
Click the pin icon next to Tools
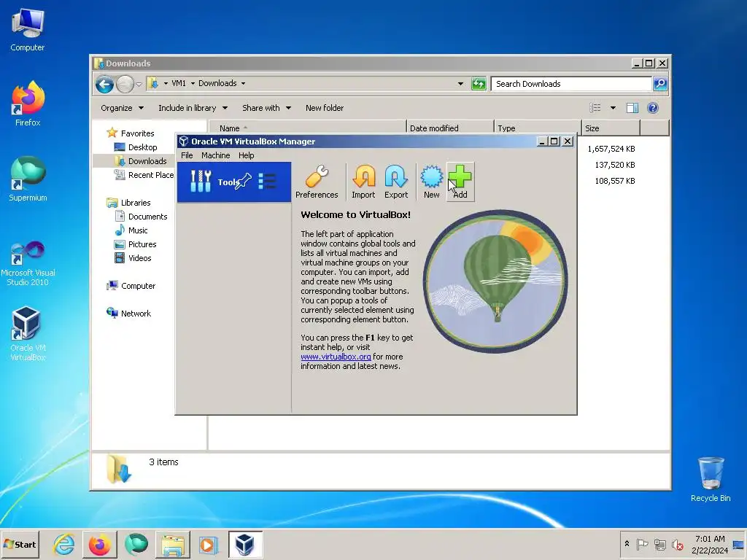tap(244, 182)
